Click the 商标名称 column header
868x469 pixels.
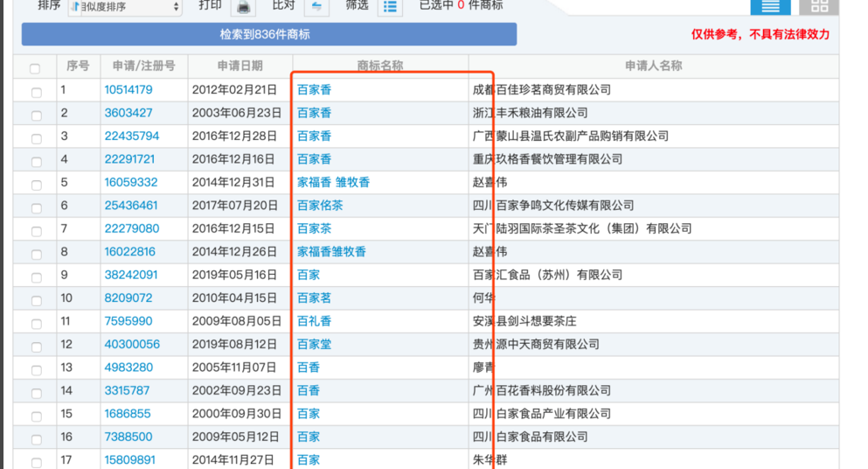coord(380,66)
